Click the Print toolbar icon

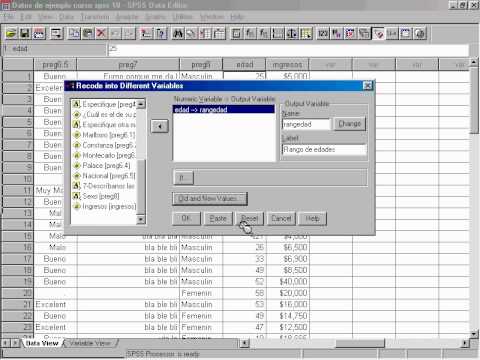pyautogui.click(x=39, y=34)
